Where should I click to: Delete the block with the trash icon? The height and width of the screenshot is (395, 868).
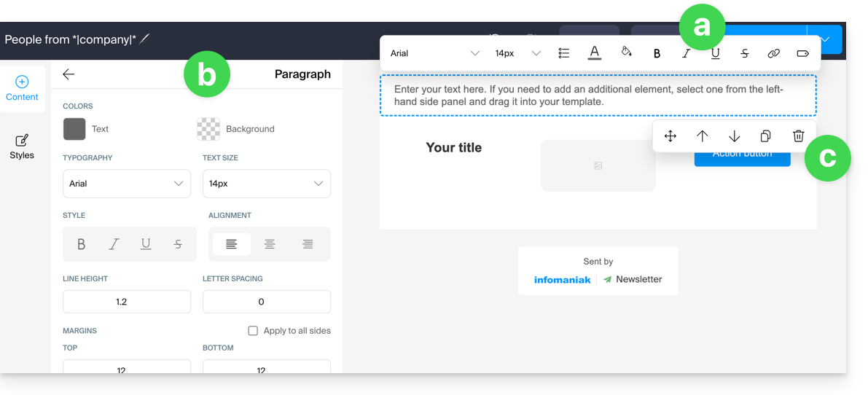tap(798, 136)
